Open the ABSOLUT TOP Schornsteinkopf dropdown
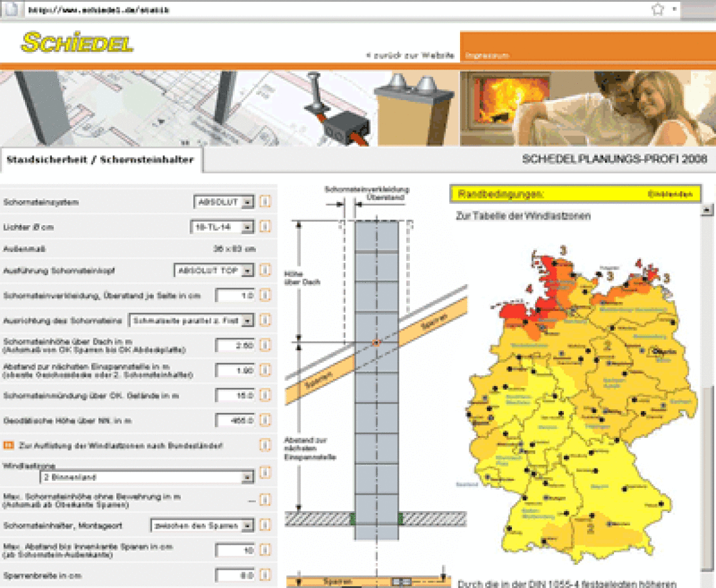 pos(213,271)
